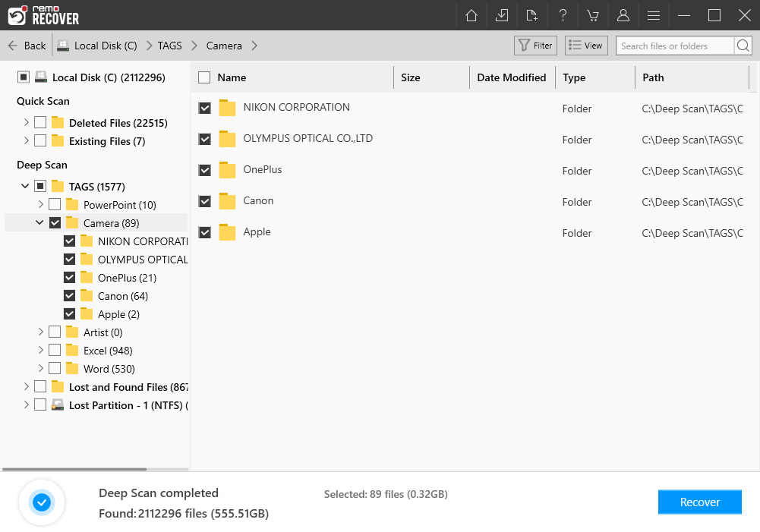The height and width of the screenshot is (532, 760).
Task: Click the blue Remo Recover logo
Action: [x=17, y=15]
